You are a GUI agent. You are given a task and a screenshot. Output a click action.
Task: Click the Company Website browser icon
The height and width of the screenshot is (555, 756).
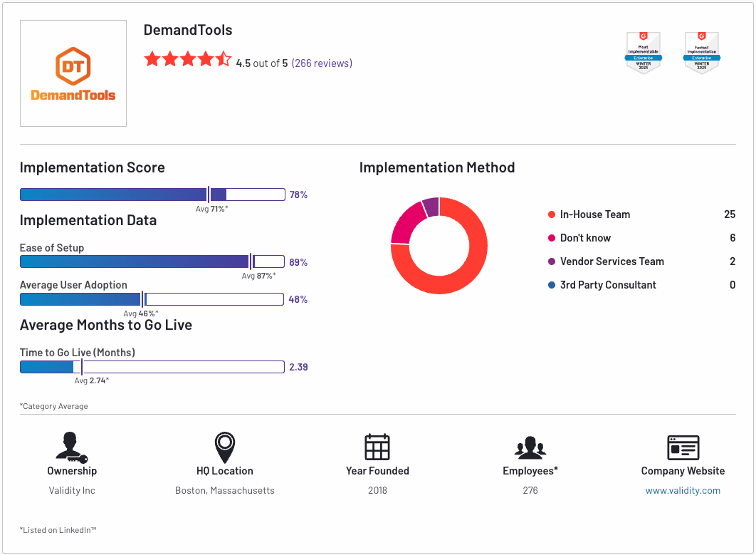(683, 447)
